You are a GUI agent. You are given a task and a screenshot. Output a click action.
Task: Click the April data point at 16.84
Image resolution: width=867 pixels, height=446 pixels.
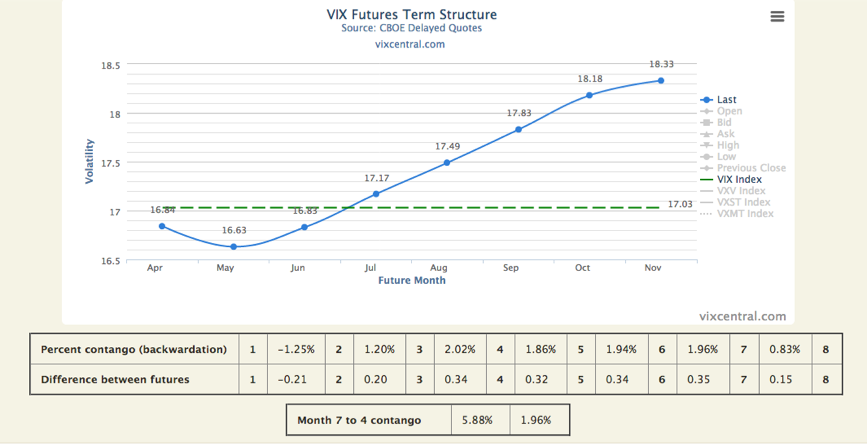click(x=162, y=226)
